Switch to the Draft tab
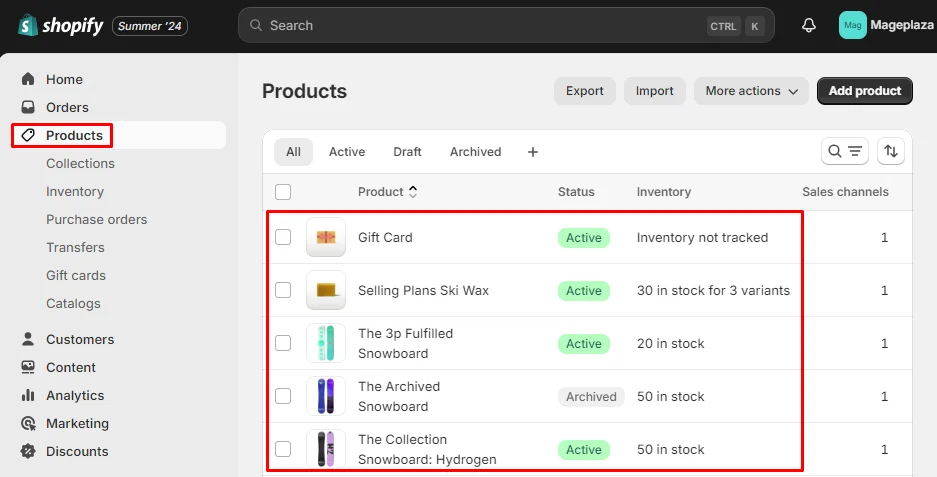937x477 pixels. point(407,152)
